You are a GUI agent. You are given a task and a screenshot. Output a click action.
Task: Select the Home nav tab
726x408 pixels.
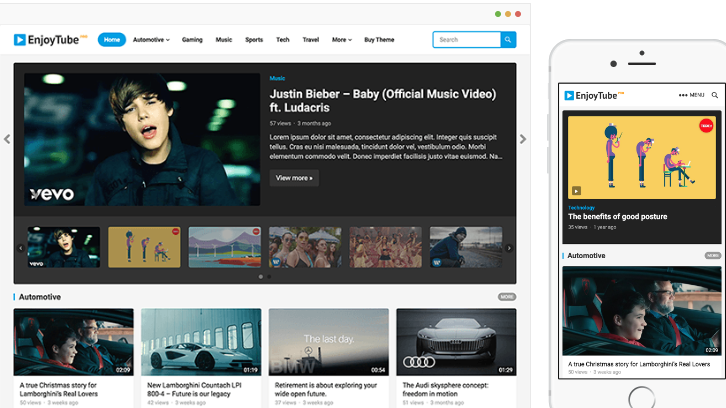pyautogui.click(x=112, y=40)
